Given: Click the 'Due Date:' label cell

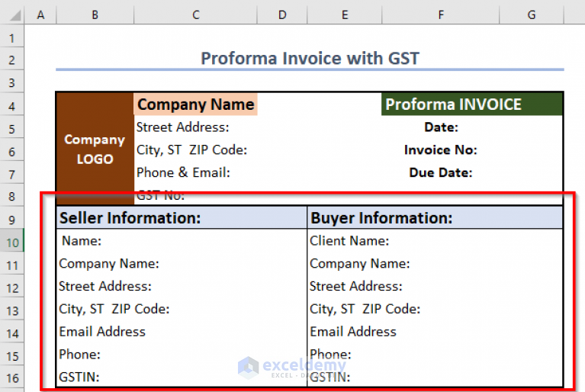Looking at the screenshot, I should [x=441, y=172].
